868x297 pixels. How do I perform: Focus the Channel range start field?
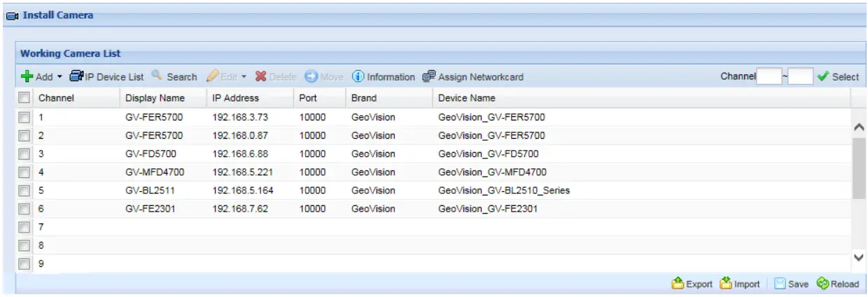(x=769, y=76)
